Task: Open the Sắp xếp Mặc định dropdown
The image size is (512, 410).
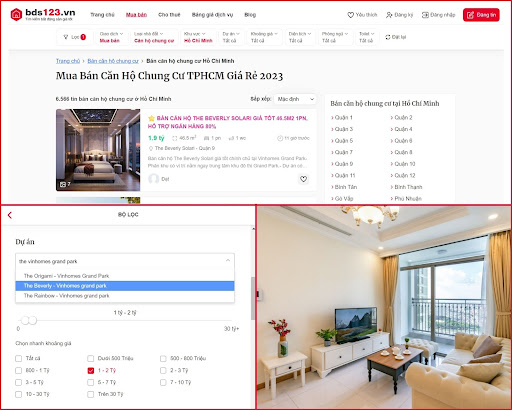Action: (295, 99)
